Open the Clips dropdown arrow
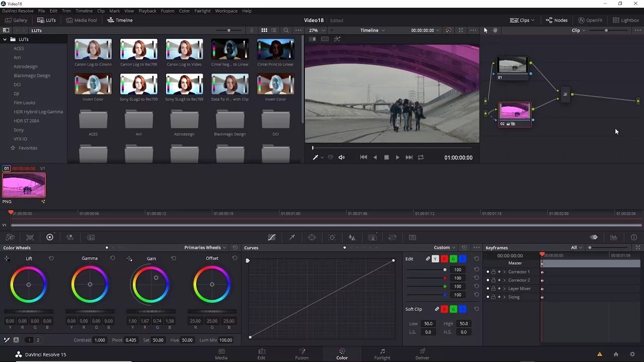The height and width of the screenshot is (362, 644). pos(533,20)
